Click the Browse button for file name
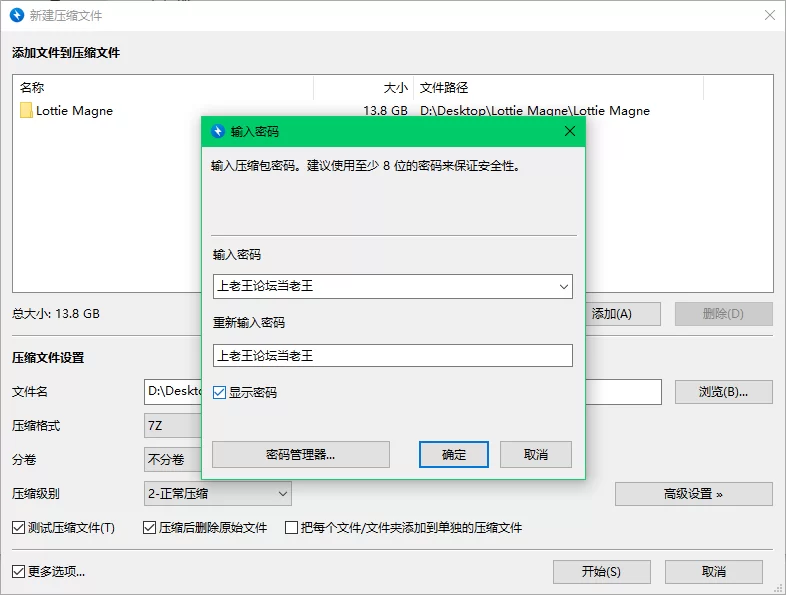786x595 pixels. point(722,392)
